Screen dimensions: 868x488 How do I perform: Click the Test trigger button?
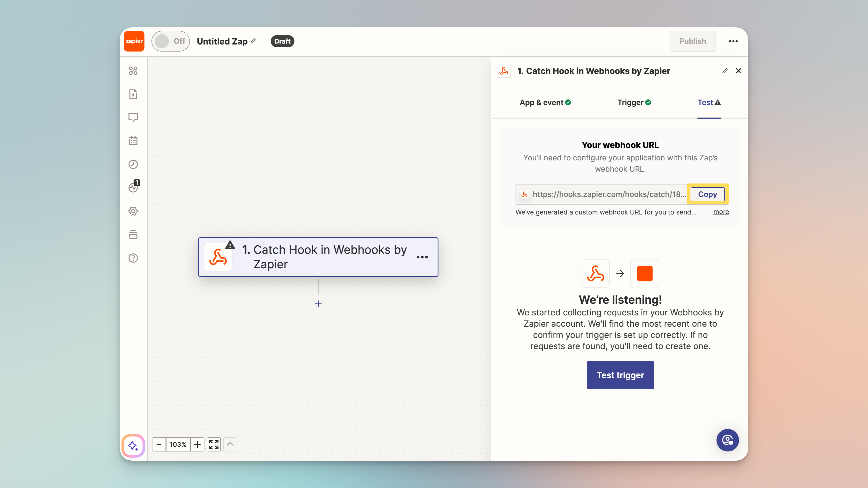[x=620, y=375]
